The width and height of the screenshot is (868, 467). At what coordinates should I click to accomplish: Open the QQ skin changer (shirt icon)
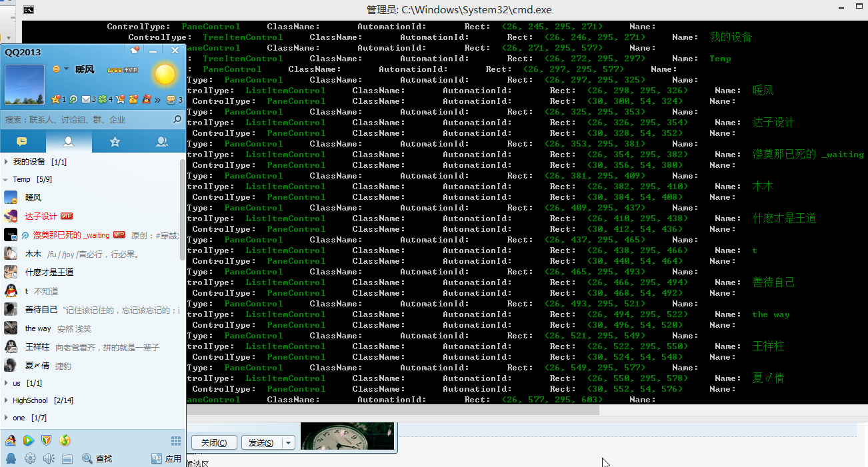(135, 50)
